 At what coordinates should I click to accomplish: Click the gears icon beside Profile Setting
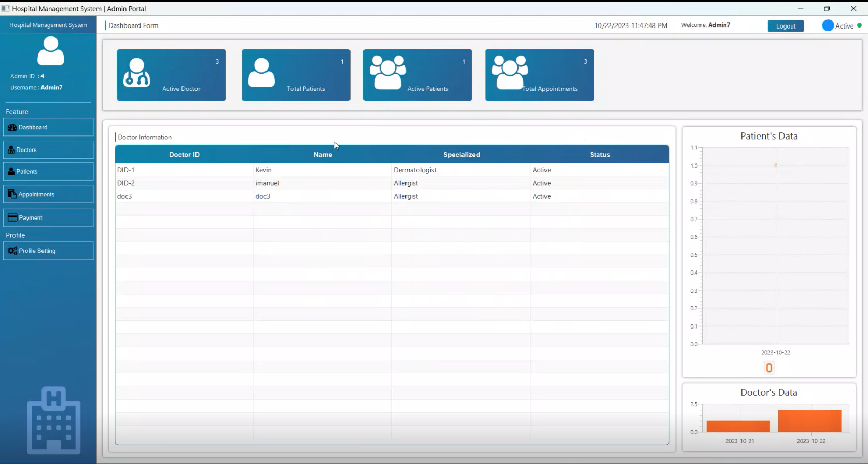(12, 251)
